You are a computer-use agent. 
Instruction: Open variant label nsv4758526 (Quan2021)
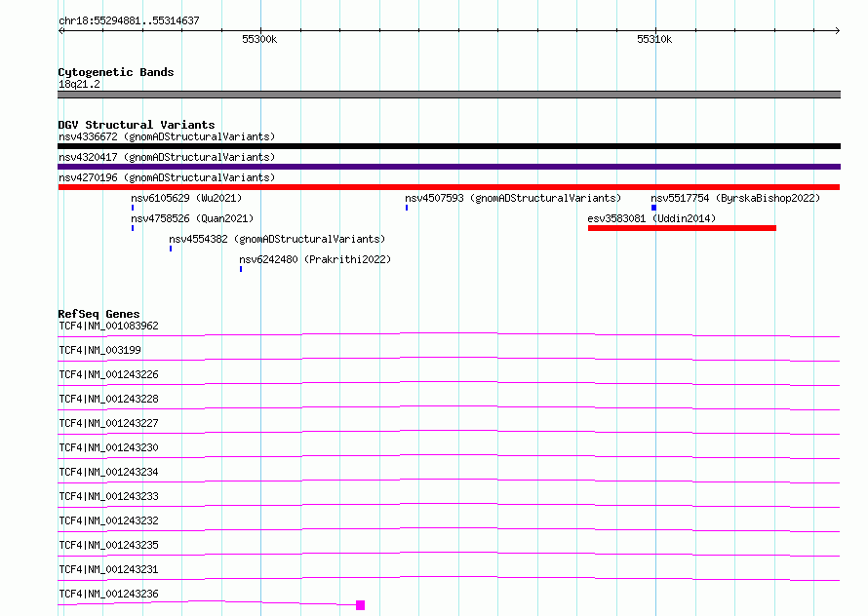[192, 218]
